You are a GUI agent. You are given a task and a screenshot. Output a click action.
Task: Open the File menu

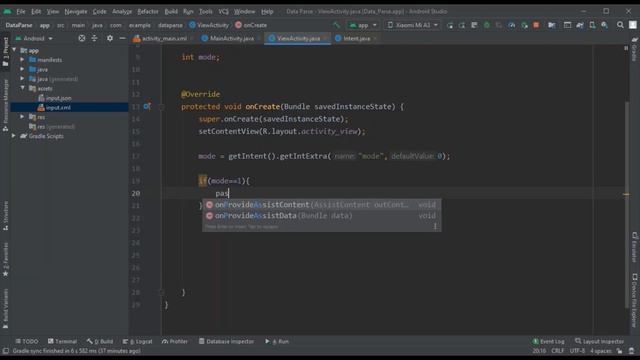(20, 11)
